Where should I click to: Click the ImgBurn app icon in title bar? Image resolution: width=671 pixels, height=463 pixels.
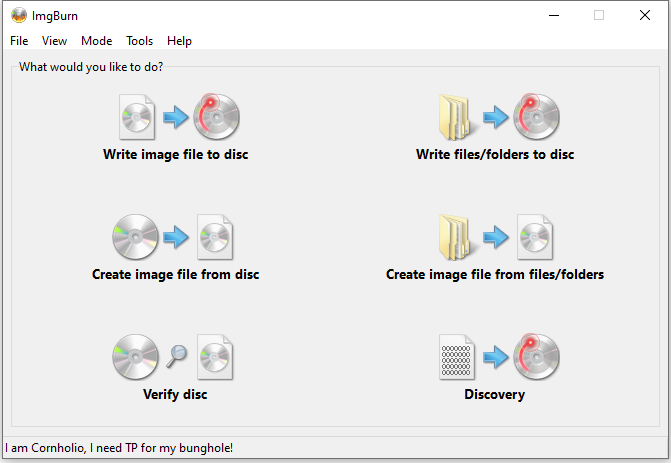[x=18, y=15]
